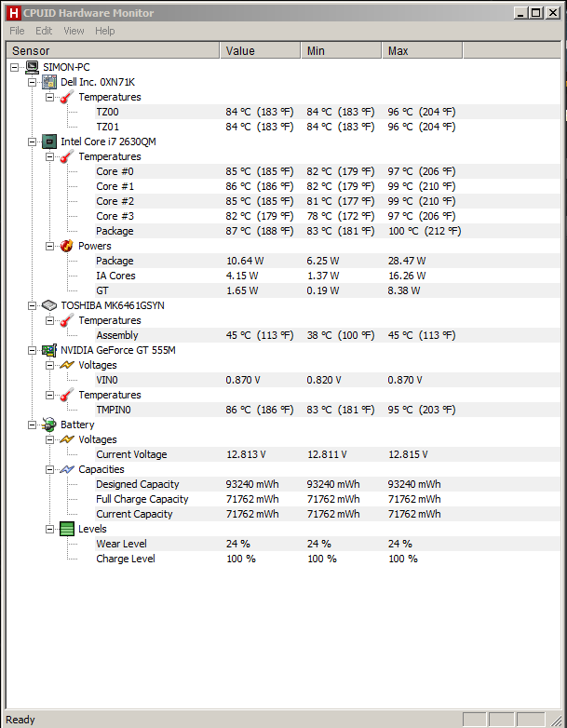Select the Current Capacity row
Viewport: 567px width, 728px height.
coord(328,514)
